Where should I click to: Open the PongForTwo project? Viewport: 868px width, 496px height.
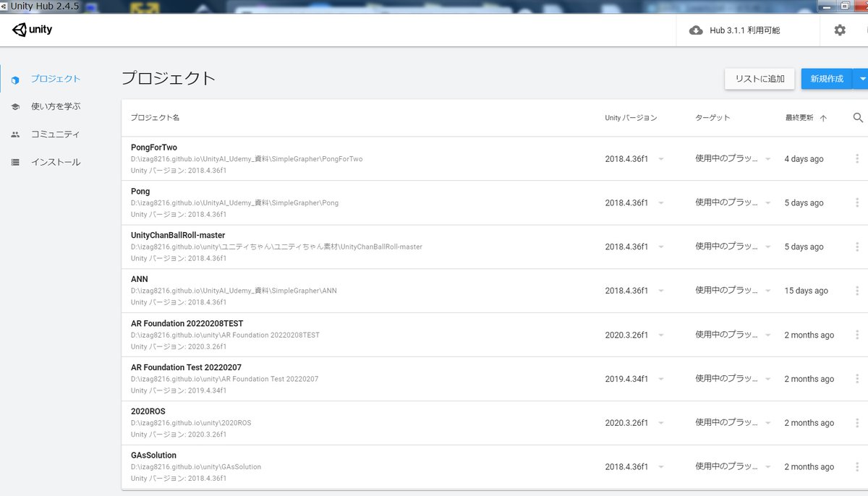coord(495,158)
